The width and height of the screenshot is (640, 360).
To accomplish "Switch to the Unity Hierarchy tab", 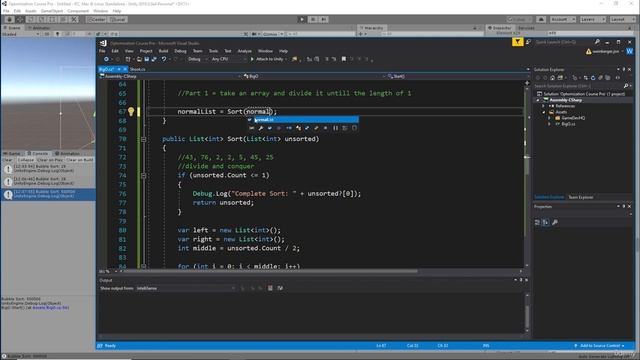I will tap(371, 28).
